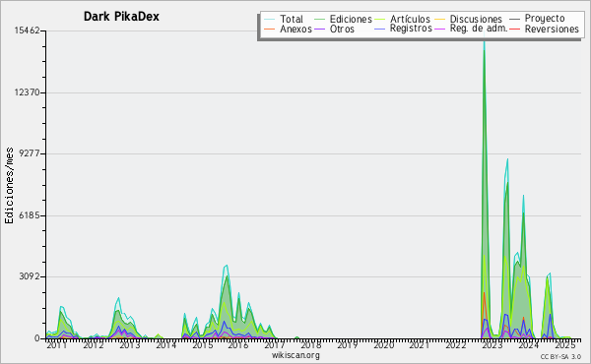Viewport: 591px width, 364px height.
Task: Click the 'CC BY-SA 3.0' license text
Action: click(560, 356)
